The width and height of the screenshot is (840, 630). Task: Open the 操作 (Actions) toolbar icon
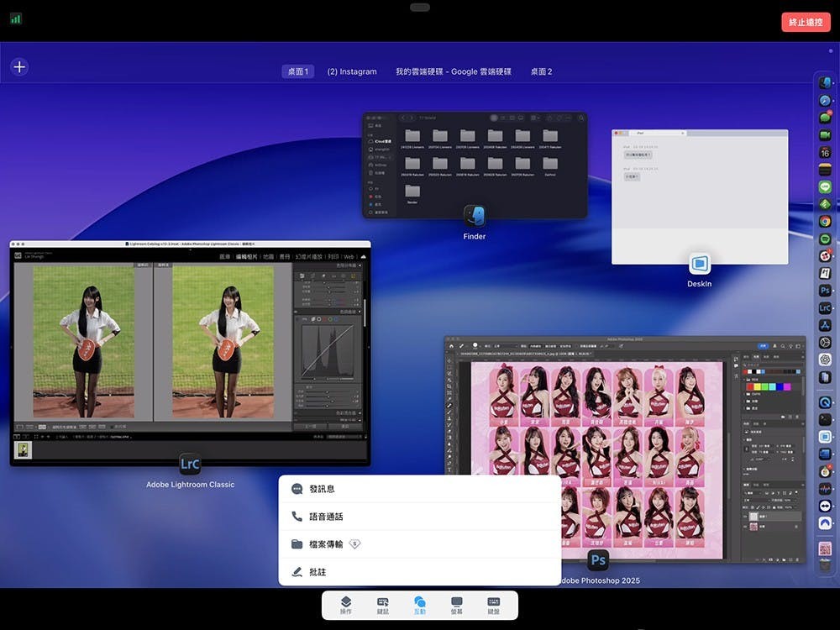click(x=345, y=605)
